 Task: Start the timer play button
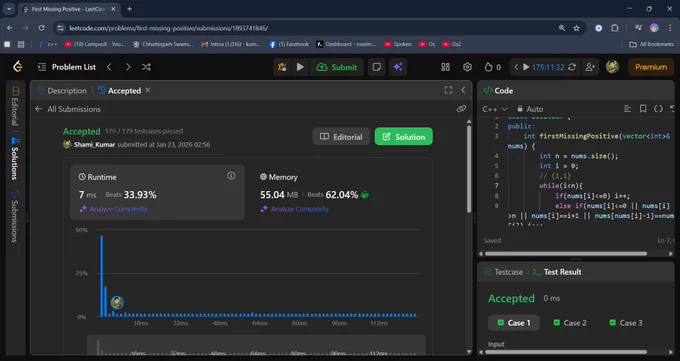(x=526, y=67)
